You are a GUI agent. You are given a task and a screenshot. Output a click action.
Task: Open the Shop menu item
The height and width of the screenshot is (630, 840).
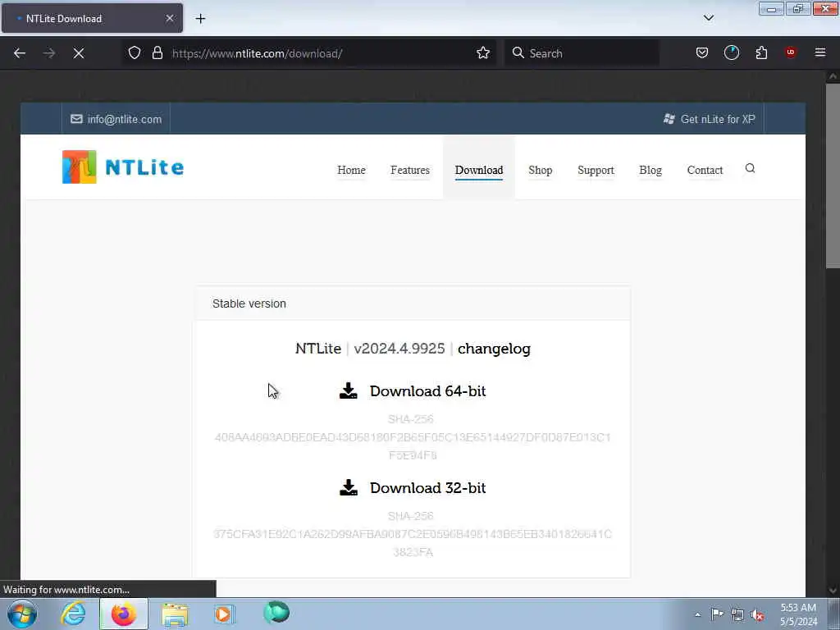[x=540, y=170]
